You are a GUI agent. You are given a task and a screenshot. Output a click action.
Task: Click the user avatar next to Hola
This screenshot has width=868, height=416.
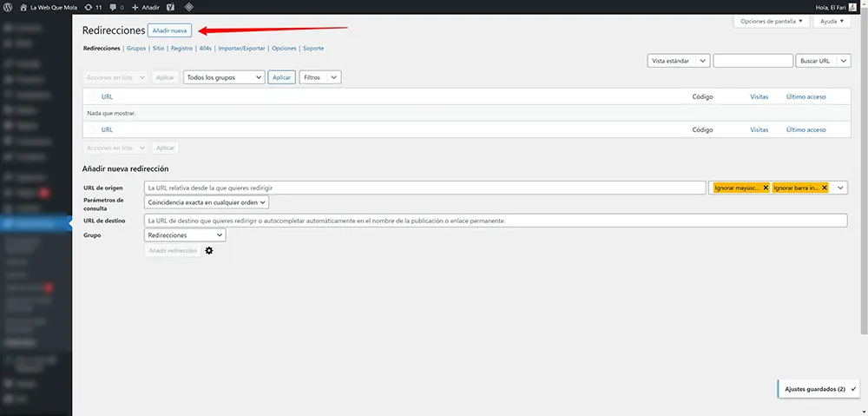click(852, 7)
